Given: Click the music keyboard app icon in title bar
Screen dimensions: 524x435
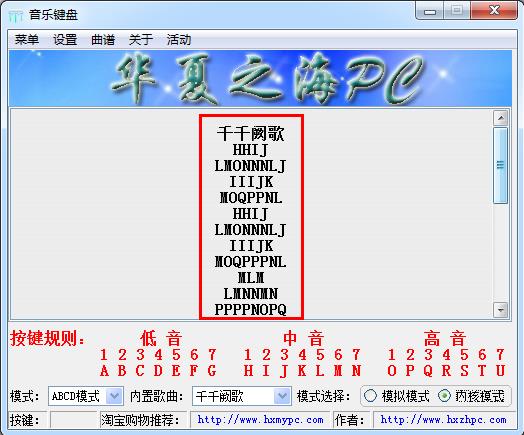Looking at the screenshot, I should [x=16, y=15].
